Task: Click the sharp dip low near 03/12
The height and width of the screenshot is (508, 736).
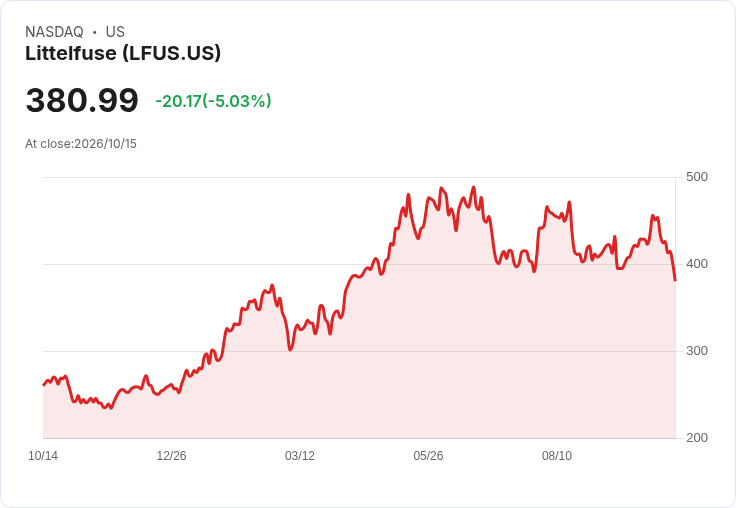Action: coord(290,350)
